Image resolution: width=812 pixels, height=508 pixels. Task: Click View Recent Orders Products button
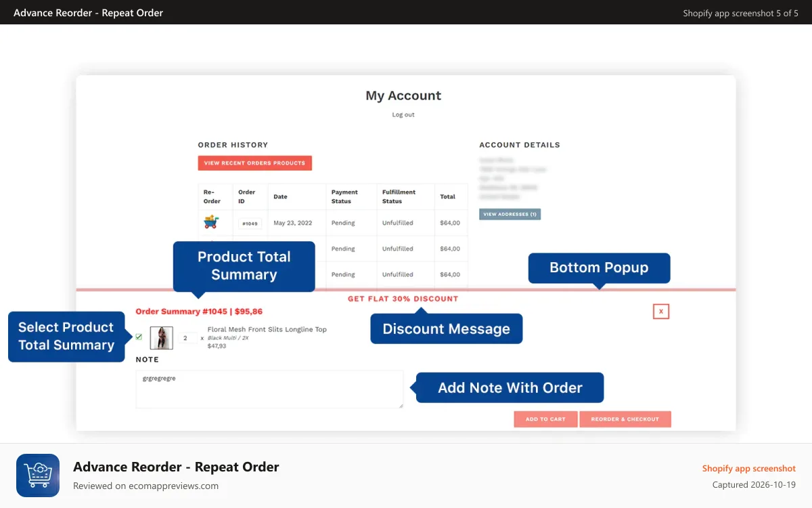254,163
